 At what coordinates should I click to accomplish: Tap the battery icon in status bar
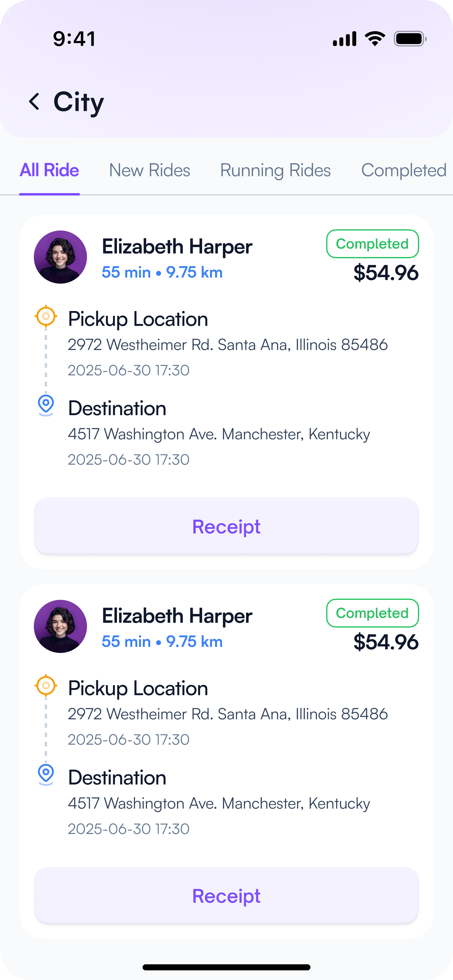point(410,39)
